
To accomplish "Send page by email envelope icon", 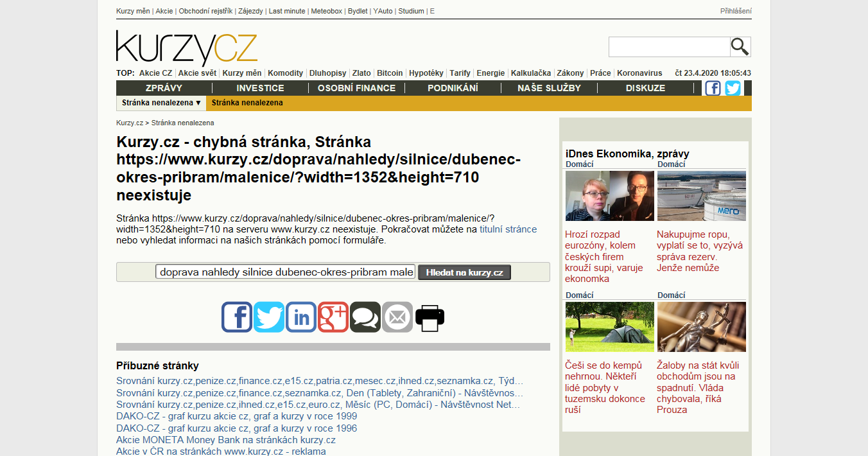I will (397, 317).
